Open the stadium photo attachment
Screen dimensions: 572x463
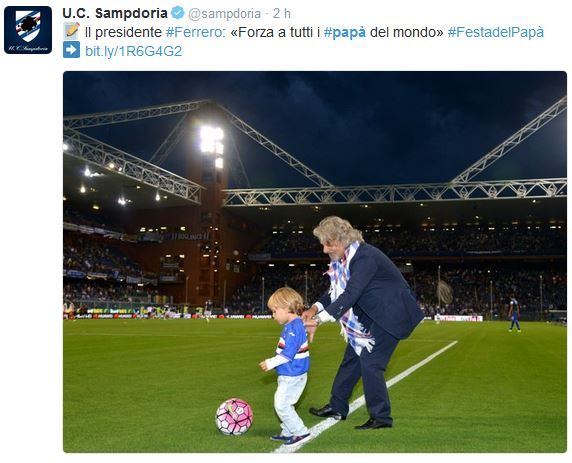tap(315, 262)
